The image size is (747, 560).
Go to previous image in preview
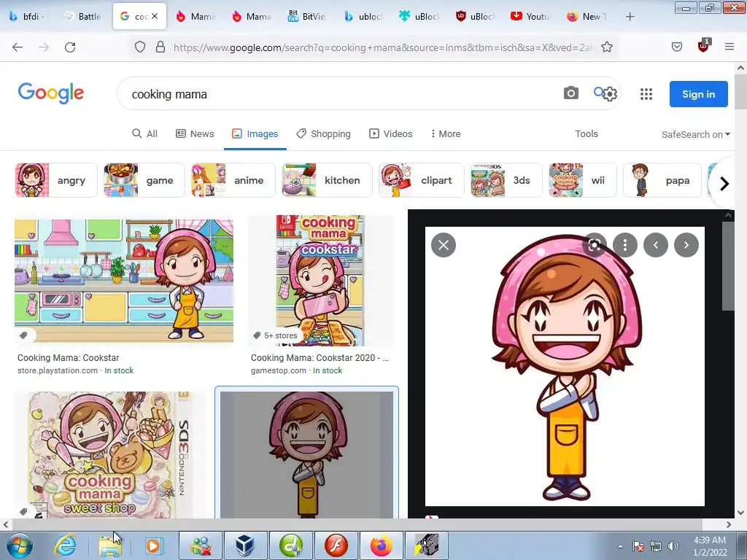point(656,245)
